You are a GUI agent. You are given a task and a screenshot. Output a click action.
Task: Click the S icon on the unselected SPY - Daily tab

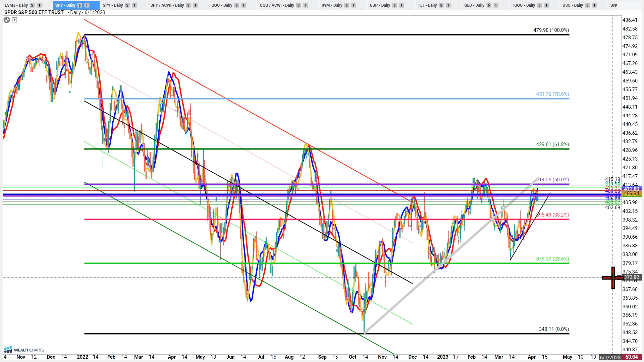(x=127, y=5)
